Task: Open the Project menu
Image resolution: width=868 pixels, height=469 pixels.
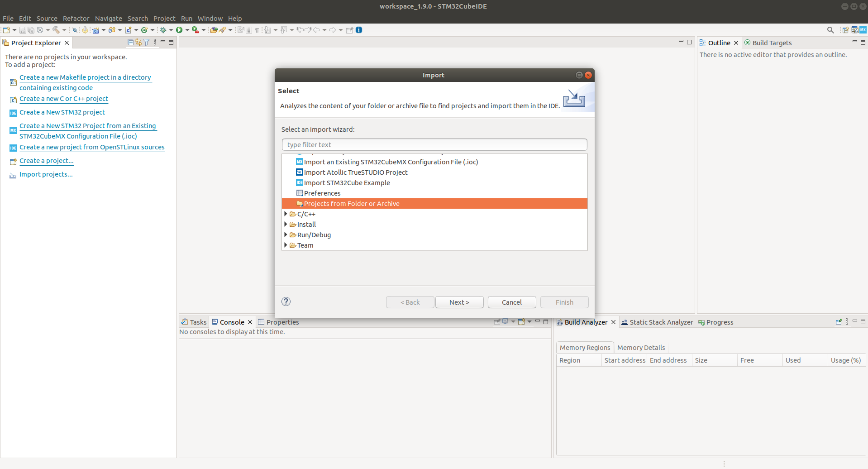Action: click(x=164, y=19)
